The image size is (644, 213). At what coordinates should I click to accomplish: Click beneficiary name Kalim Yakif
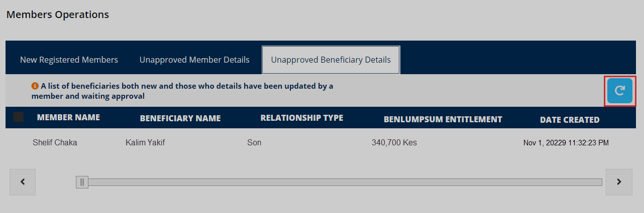point(145,143)
